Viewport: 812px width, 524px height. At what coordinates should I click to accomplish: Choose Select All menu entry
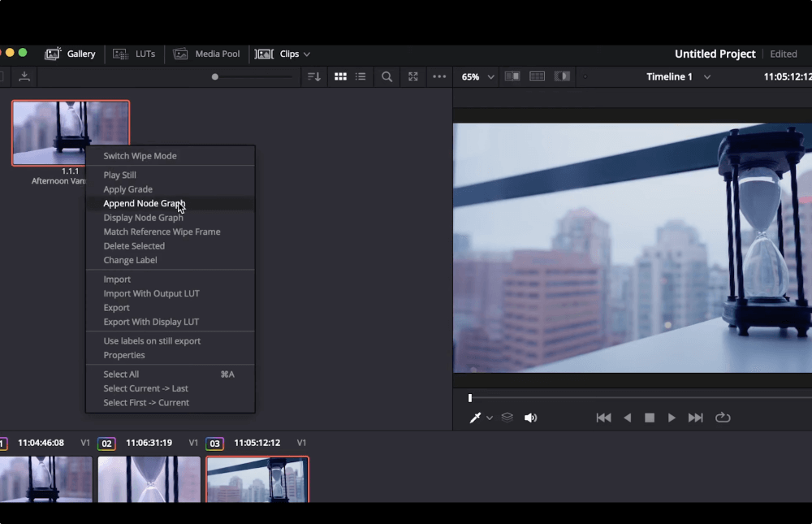pos(171,375)
